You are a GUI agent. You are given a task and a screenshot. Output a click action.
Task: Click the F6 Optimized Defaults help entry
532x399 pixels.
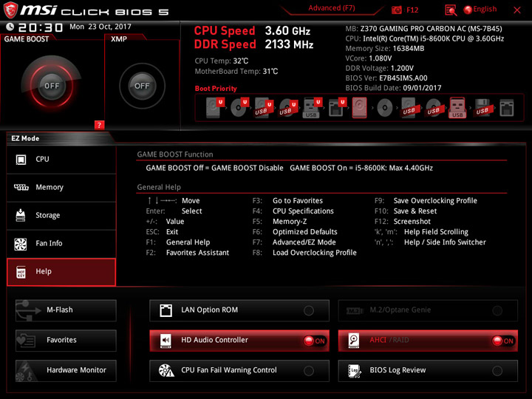click(x=295, y=232)
